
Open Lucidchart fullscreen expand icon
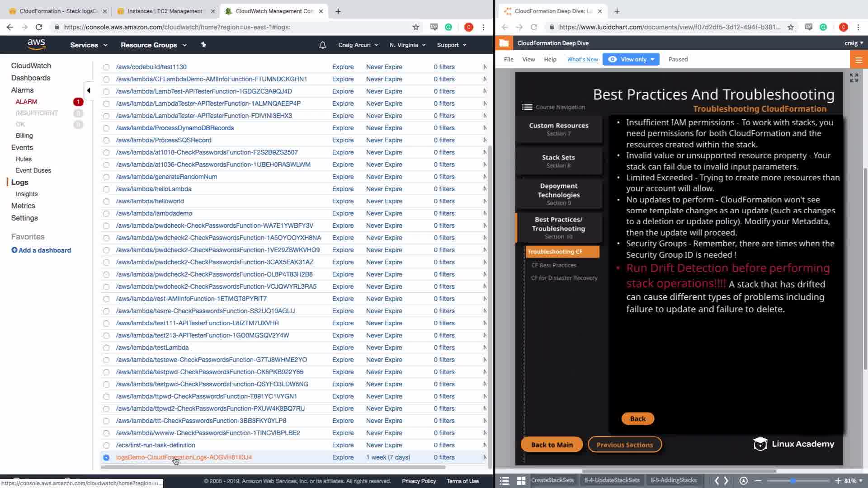(x=854, y=78)
